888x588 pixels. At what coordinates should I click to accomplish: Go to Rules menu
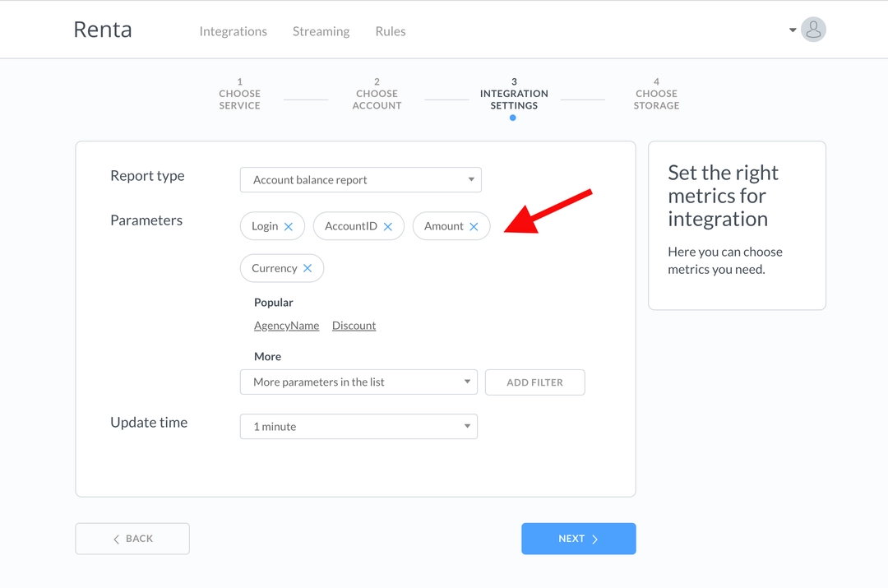(391, 31)
